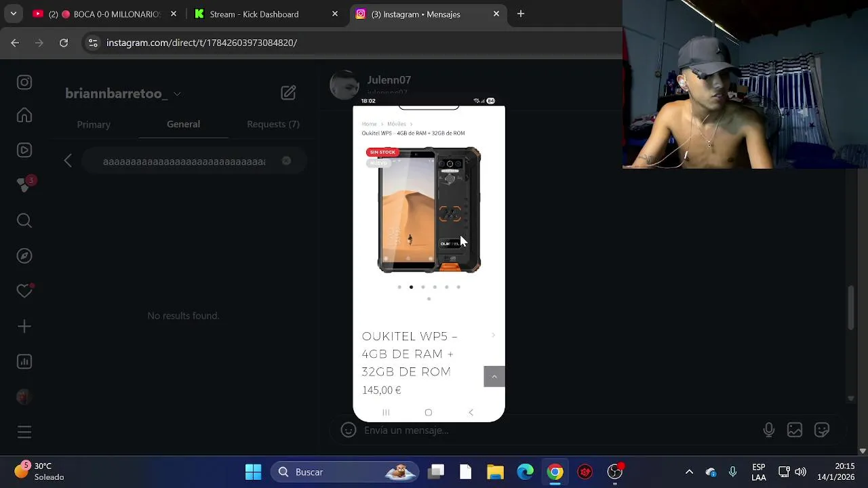Switch to Primary inbox tab

pos(94,125)
